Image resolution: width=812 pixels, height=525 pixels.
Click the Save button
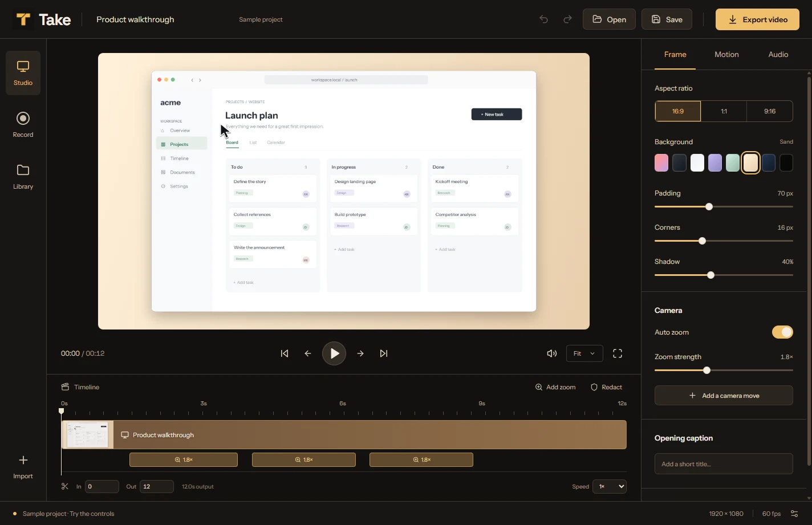pyautogui.click(x=667, y=19)
